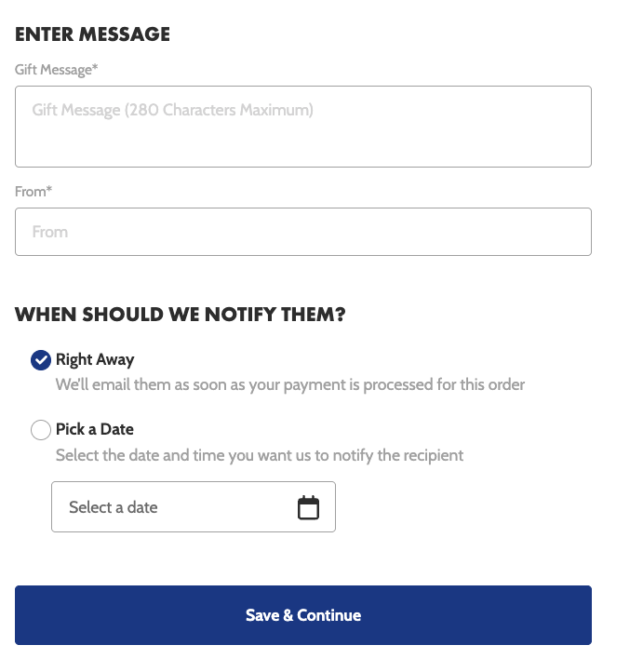This screenshot has width=643, height=672.
Task: Click the 'Select a date' placeholder text
Action: tap(114, 507)
